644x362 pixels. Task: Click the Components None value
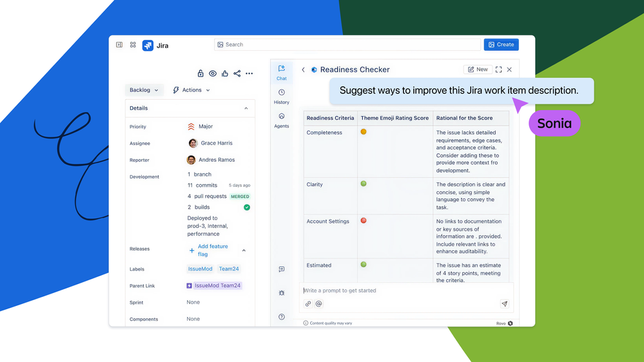[193, 319]
